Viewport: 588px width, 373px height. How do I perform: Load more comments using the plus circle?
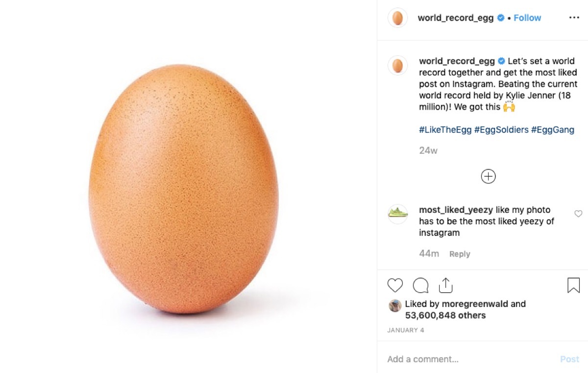[x=488, y=176]
